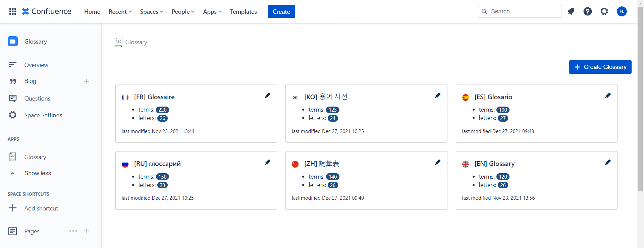
Task: Click the Confluence logo
Action: (47, 11)
